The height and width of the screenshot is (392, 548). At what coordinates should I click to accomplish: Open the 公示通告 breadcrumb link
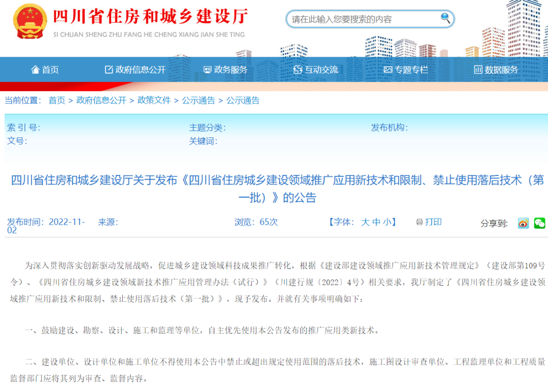(x=198, y=100)
